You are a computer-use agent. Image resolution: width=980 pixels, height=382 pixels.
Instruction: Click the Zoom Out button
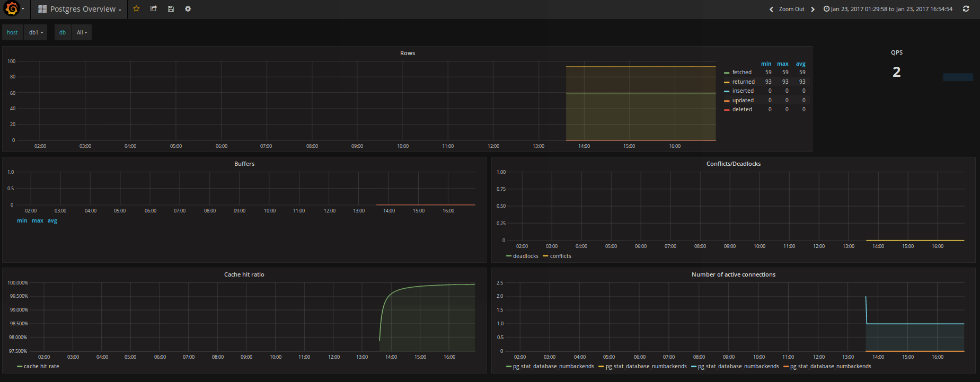(791, 9)
